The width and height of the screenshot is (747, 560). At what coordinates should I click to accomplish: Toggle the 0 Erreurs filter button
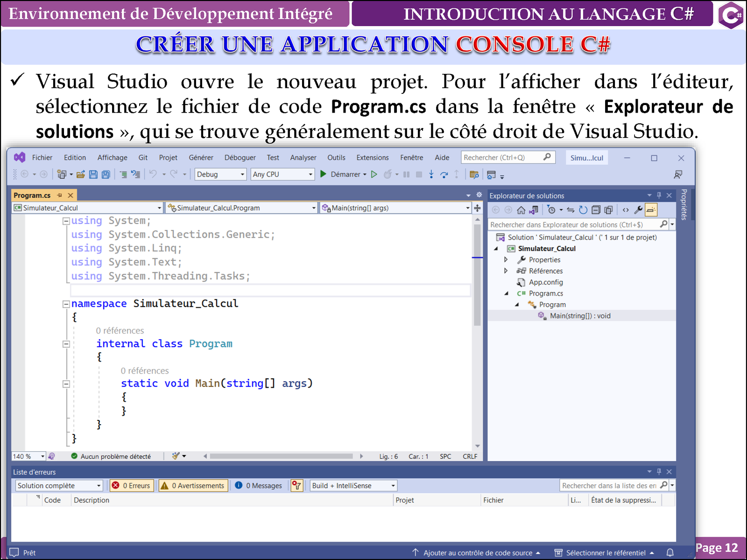coord(131,486)
